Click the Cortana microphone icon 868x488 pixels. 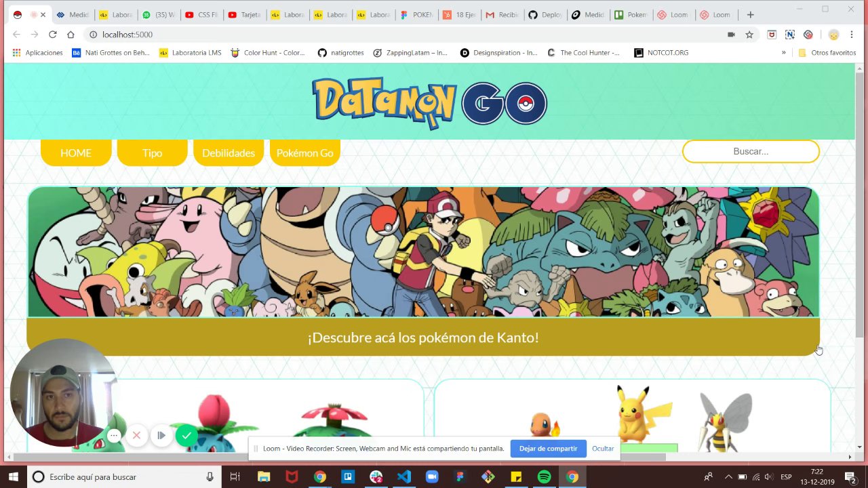click(x=210, y=476)
